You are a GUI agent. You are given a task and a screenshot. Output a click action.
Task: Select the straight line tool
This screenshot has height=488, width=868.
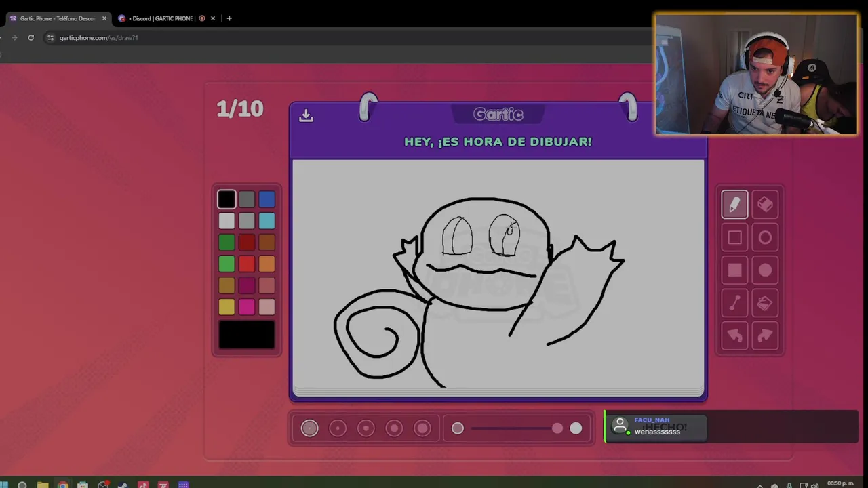click(x=734, y=303)
